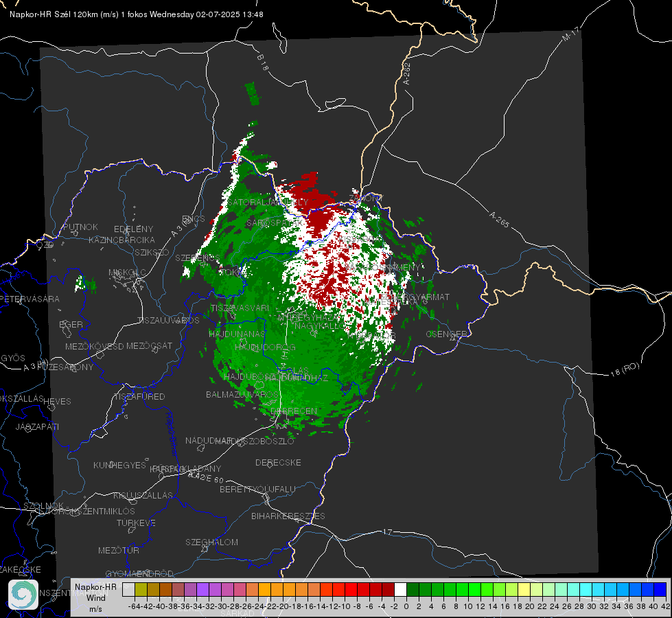672x618 pixels.
Task: Click the legend value 42
Action: click(x=665, y=606)
